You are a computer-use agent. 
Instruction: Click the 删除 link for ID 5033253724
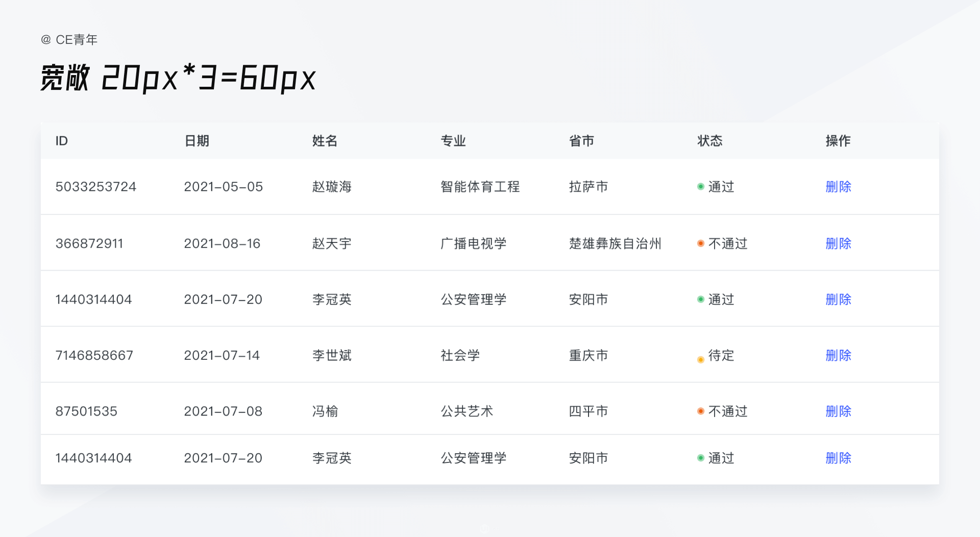838,187
